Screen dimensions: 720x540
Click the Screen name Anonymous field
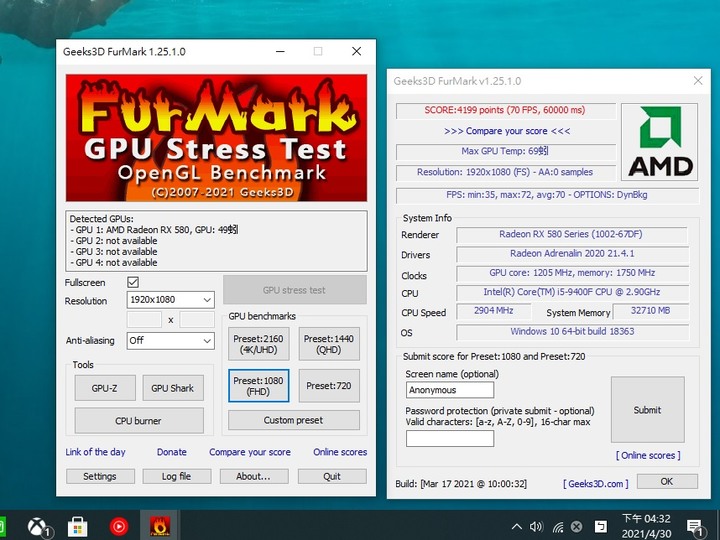click(450, 390)
